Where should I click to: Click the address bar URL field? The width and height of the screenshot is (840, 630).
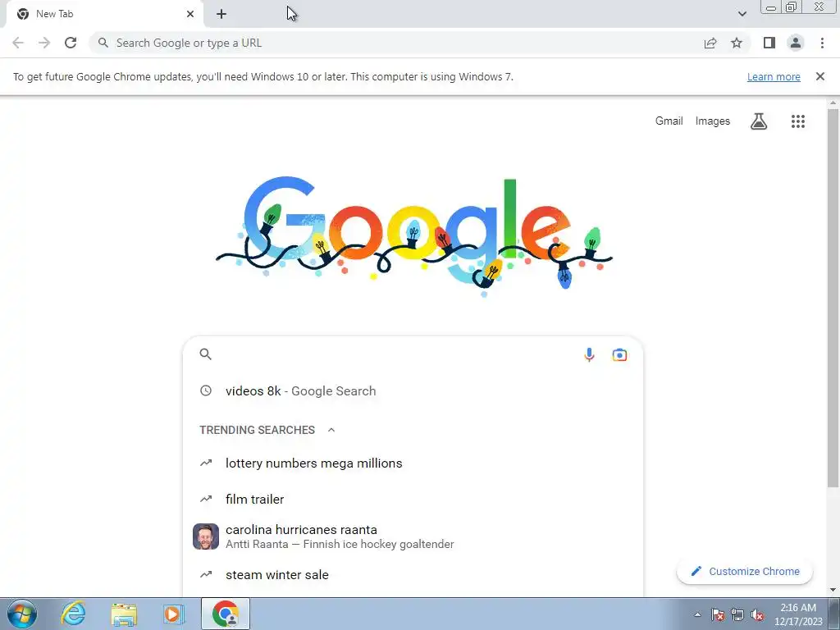[x=396, y=43]
